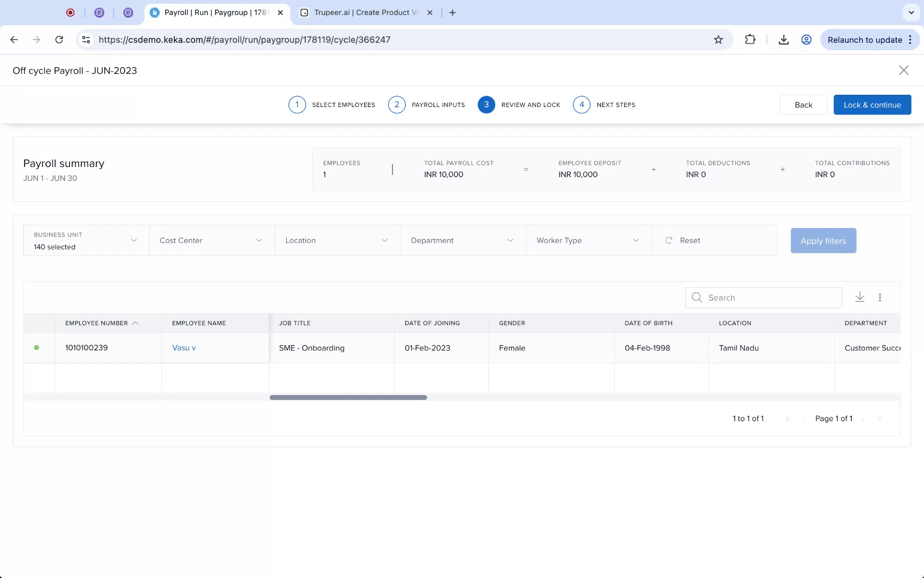Click the red screen-recording indicator icon
Image resolution: width=924 pixels, height=578 pixels.
(x=70, y=12)
